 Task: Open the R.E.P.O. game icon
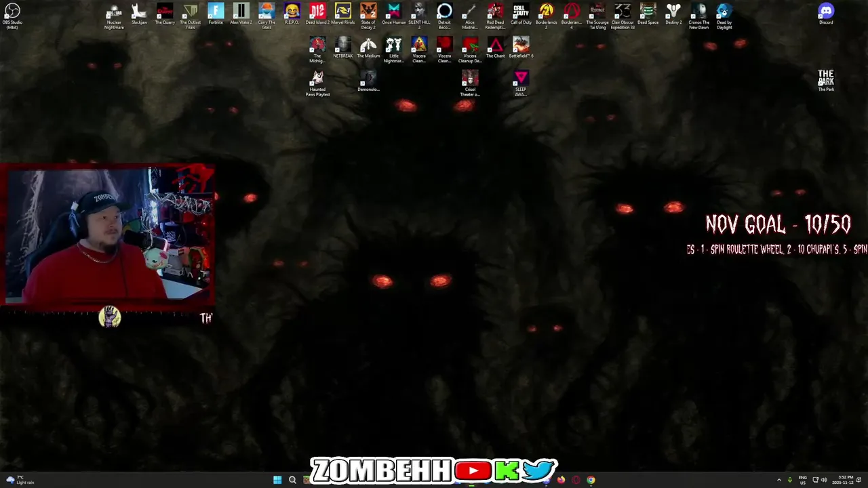click(292, 14)
